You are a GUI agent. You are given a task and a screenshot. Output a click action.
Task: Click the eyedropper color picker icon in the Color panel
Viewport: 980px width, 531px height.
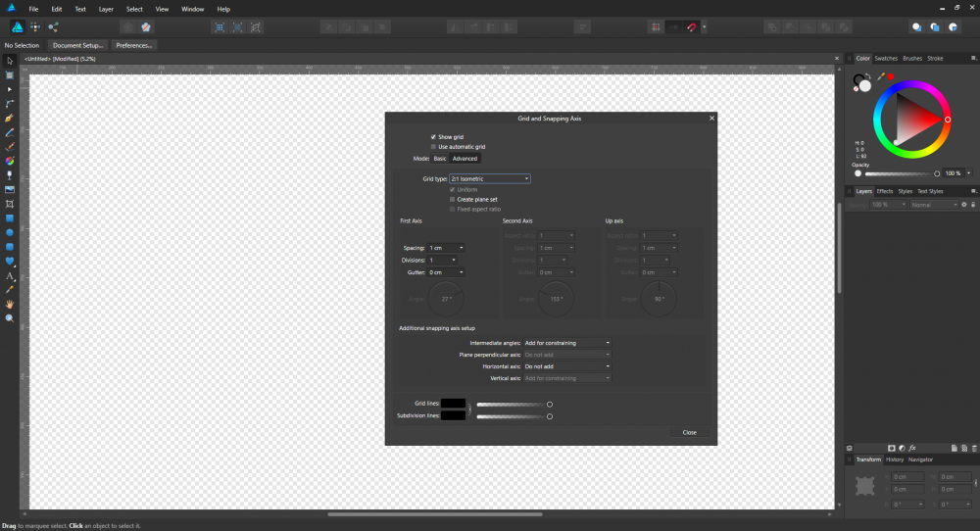pyautogui.click(x=880, y=75)
